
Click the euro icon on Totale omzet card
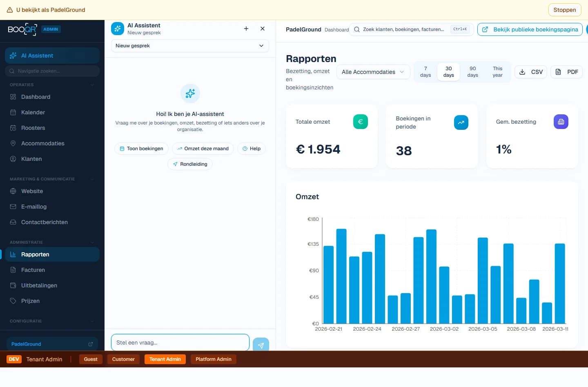pyautogui.click(x=360, y=122)
